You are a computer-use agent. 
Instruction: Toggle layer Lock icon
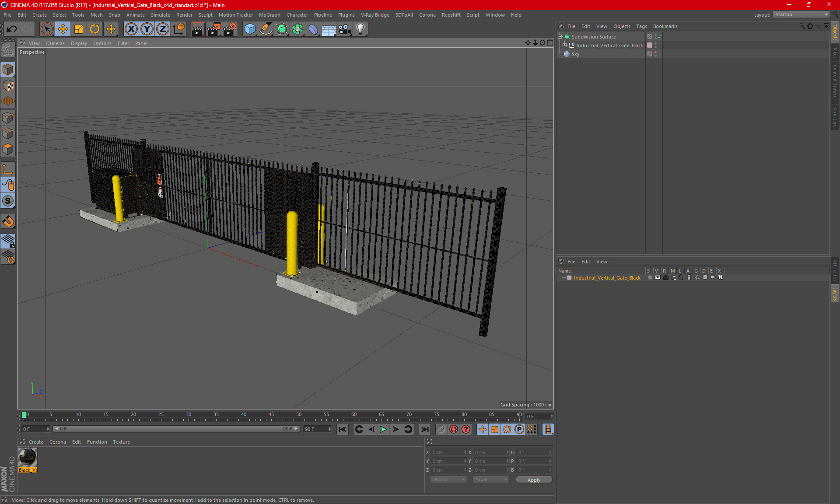click(681, 277)
